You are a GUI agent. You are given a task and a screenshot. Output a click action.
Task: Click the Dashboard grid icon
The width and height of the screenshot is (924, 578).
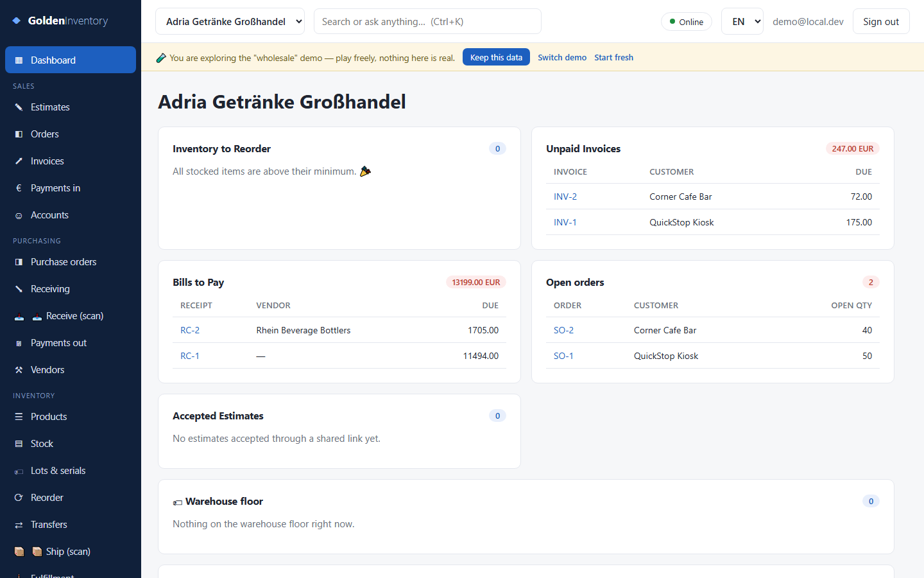pos(19,60)
